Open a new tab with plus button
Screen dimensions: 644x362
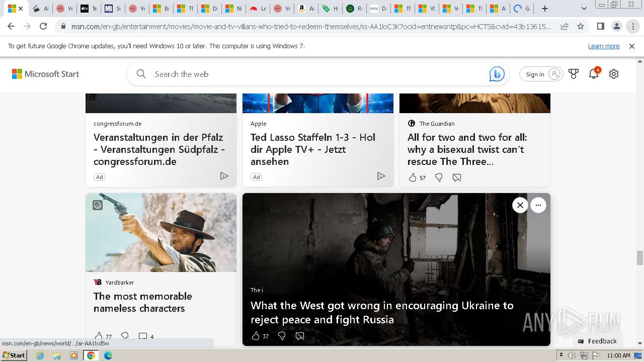click(x=545, y=9)
